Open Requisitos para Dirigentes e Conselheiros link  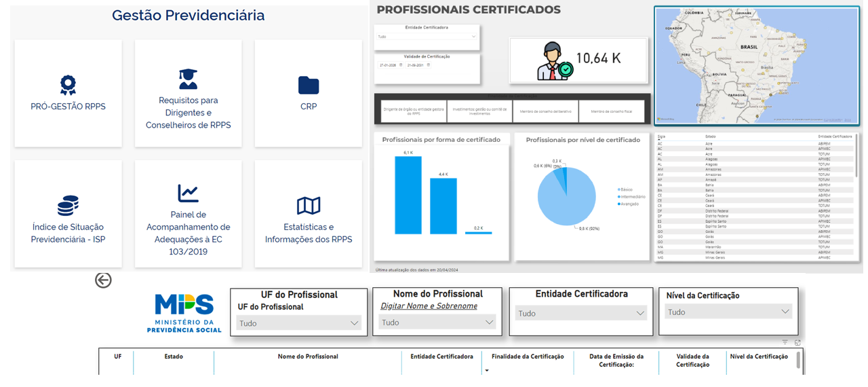pyautogui.click(x=188, y=113)
